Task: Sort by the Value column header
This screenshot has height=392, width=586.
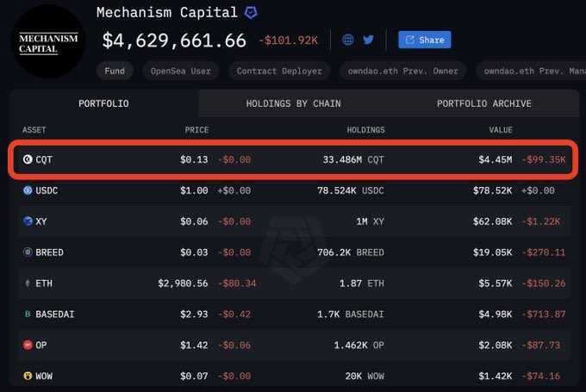Action: tap(501, 130)
